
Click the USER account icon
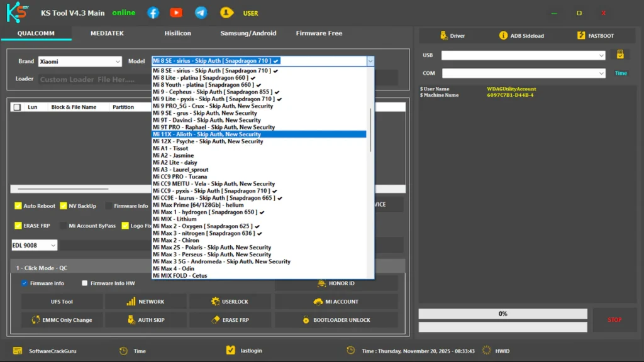tap(226, 13)
